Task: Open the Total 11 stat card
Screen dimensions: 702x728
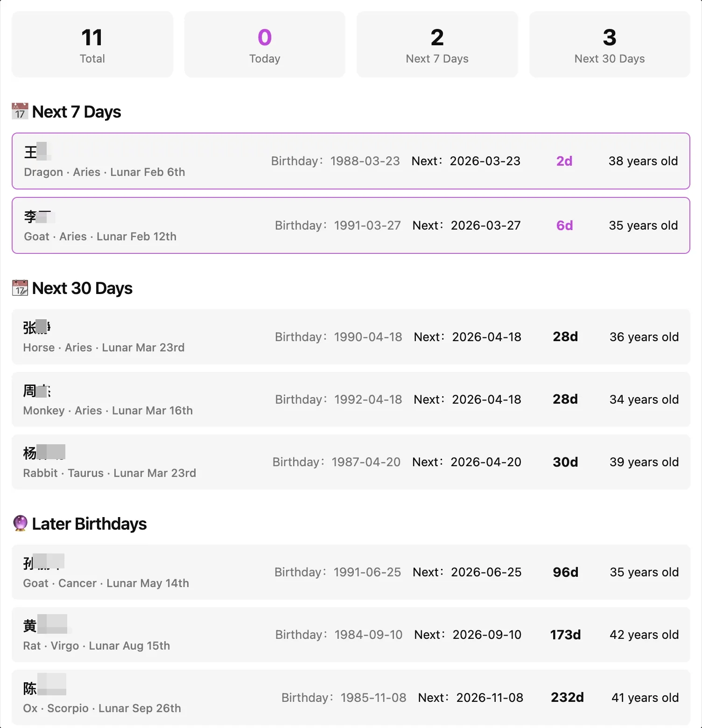Action: [x=92, y=44]
